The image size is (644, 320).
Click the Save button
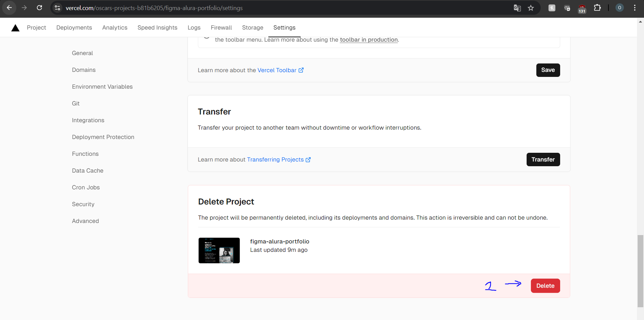pos(548,70)
